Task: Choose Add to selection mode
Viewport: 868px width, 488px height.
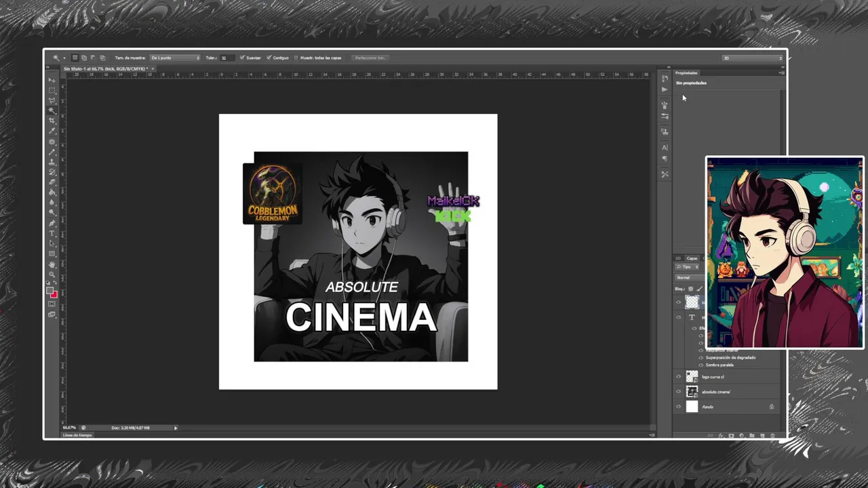Action: 84,58
